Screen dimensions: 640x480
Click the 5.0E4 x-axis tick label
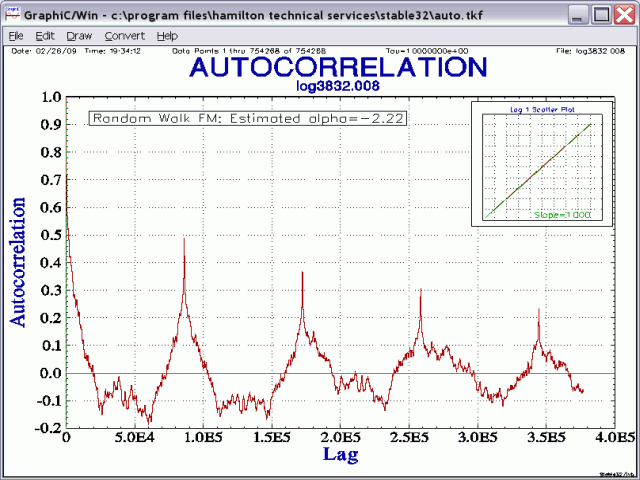click(134, 437)
